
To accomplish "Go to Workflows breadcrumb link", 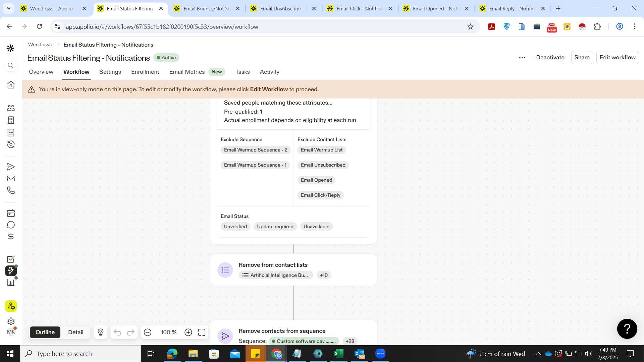I will pyautogui.click(x=40, y=45).
